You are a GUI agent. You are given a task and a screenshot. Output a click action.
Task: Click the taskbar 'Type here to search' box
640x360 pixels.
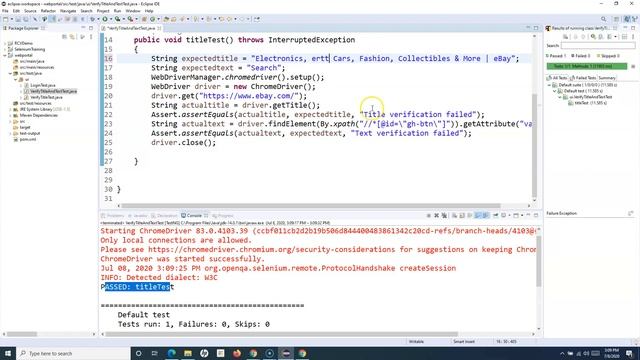coord(73,353)
